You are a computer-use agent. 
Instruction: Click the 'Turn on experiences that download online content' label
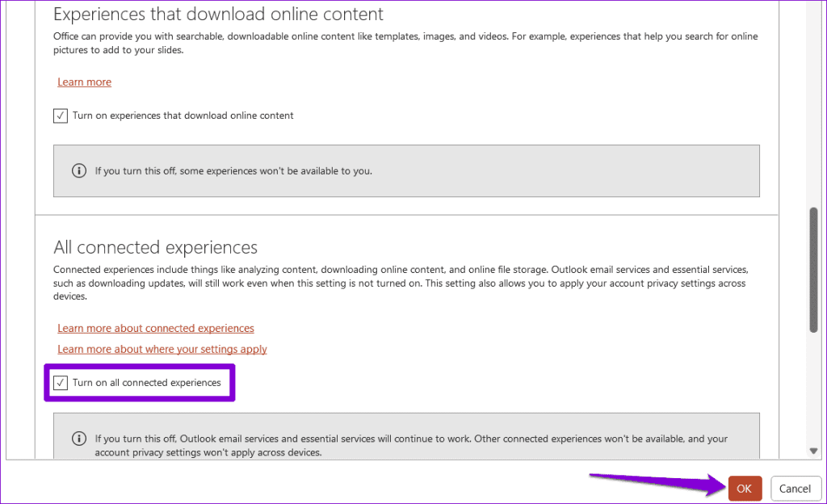click(x=183, y=115)
